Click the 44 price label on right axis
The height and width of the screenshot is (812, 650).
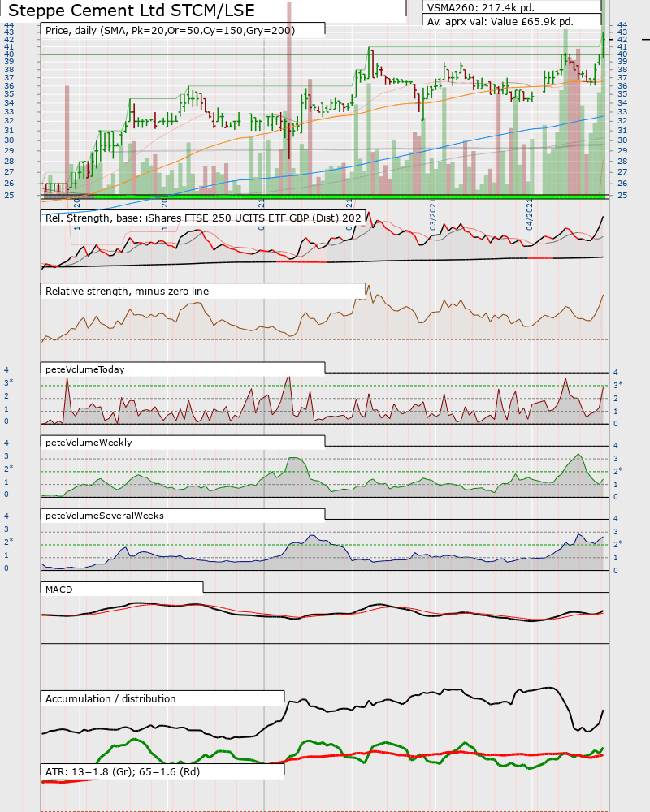[x=622, y=24]
